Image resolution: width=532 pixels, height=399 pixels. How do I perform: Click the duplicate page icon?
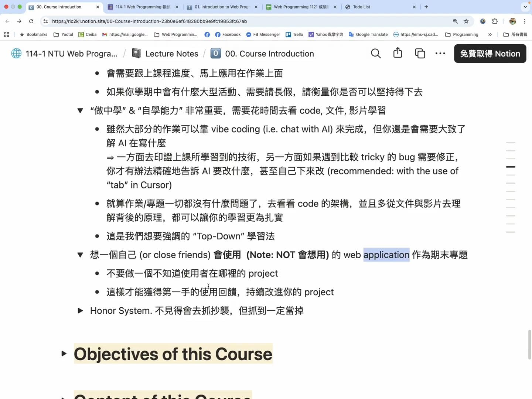(x=420, y=54)
